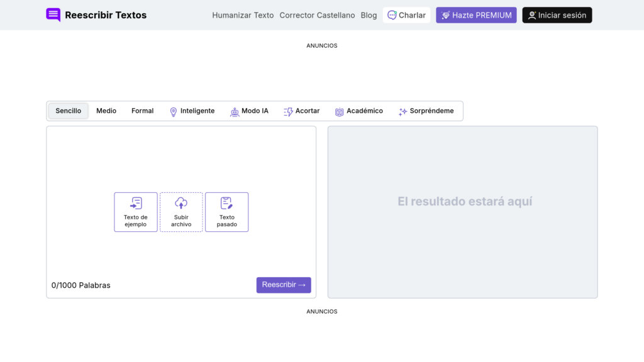
Task: Open Humanizar Texto from the menu
Action: click(x=242, y=14)
